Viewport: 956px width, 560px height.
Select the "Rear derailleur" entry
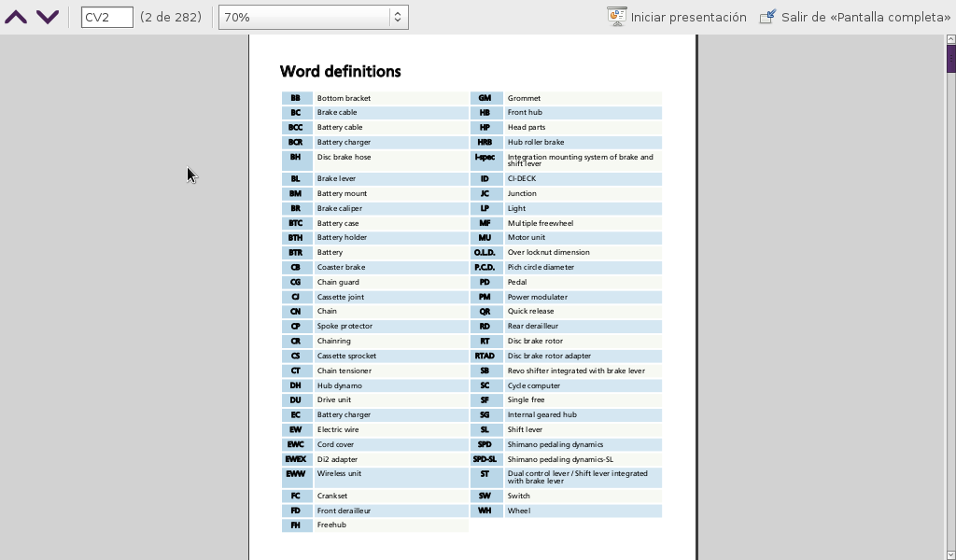pyautogui.click(x=533, y=326)
